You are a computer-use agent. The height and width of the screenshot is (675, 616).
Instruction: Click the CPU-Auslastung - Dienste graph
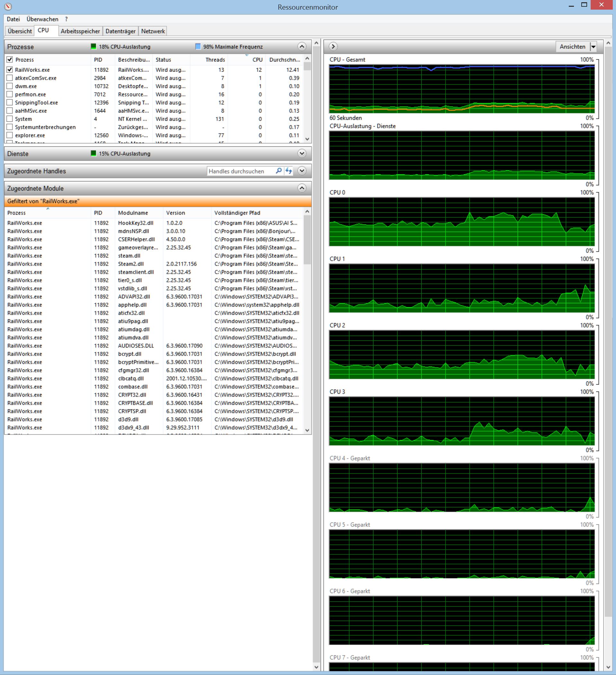click(x=462, y=155)
